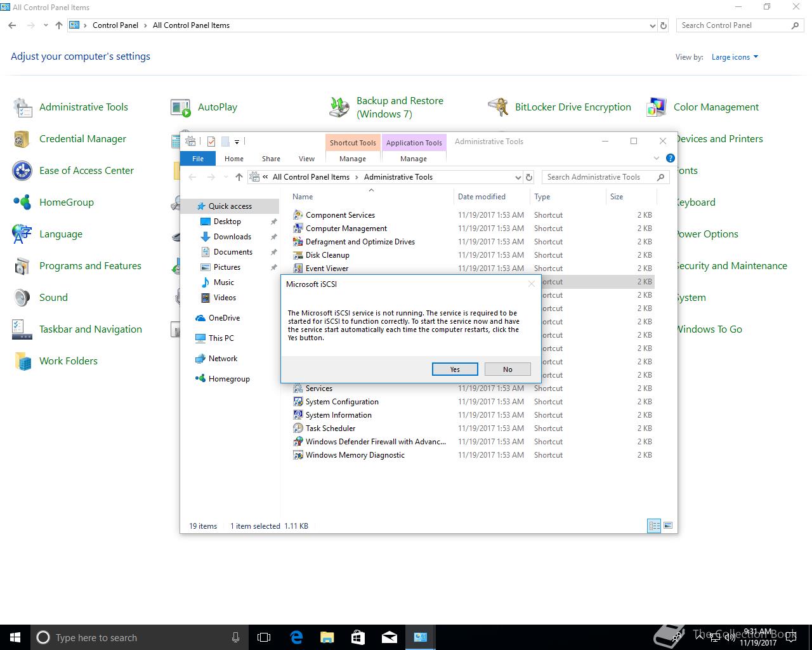Click the Computer Management shortcut icon
Viewport: 812px width, 650px height.
tap(298, 229)
